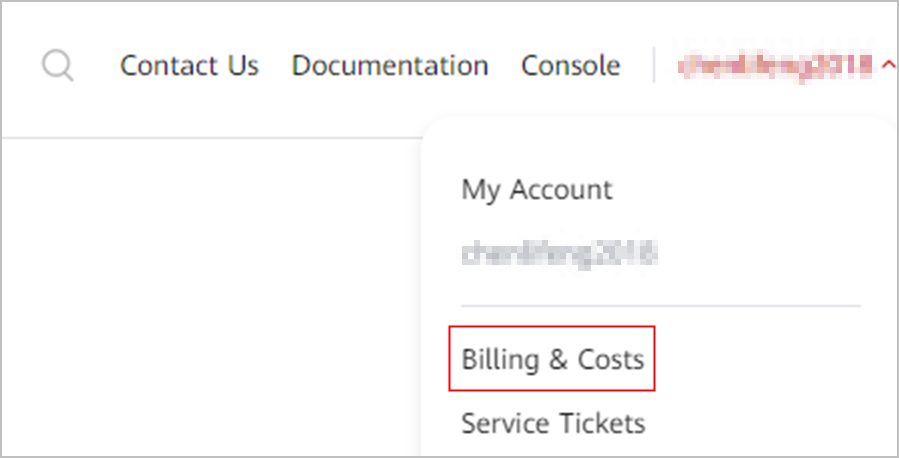Click the Console navigation item
This screenshot has width=899, height=458.
coord(570,66)
